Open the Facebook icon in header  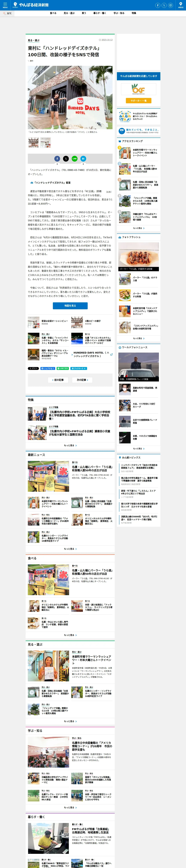point(157,5)
